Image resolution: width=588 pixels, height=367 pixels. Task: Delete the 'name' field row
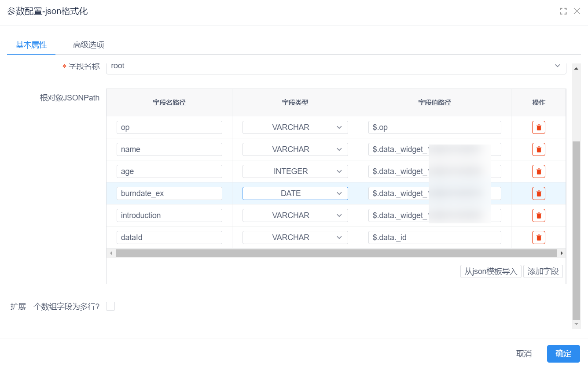click(x=538, y=149)
